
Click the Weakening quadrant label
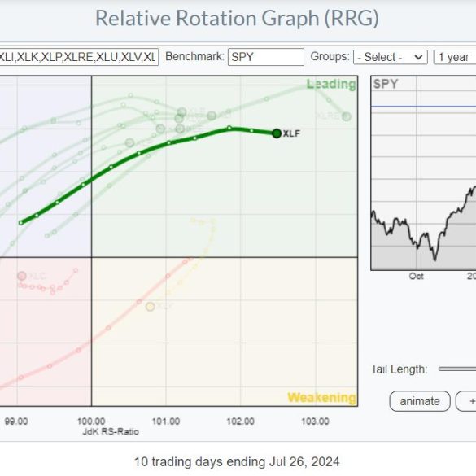[321, 397]
